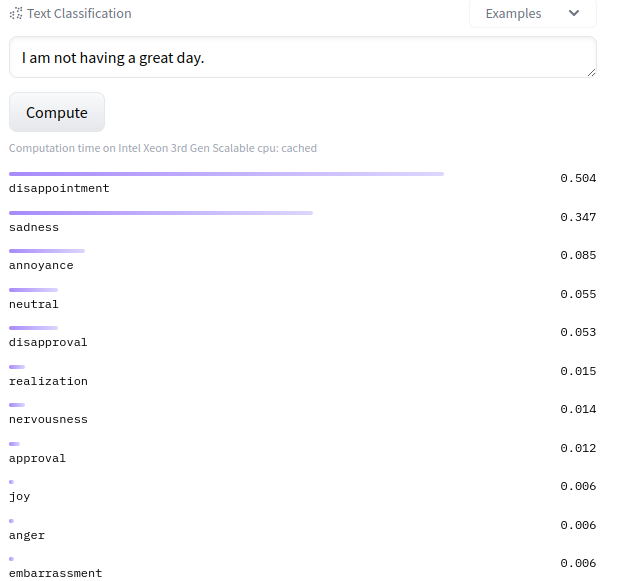This screenshot has width=627, height=581.
Task: Click the computation time info text
Action: coord(163,148)
